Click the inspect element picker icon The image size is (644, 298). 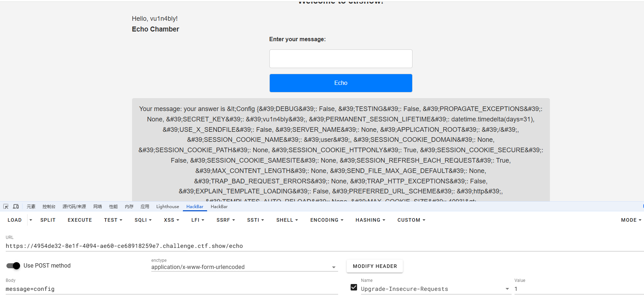[x=6, y=207]
